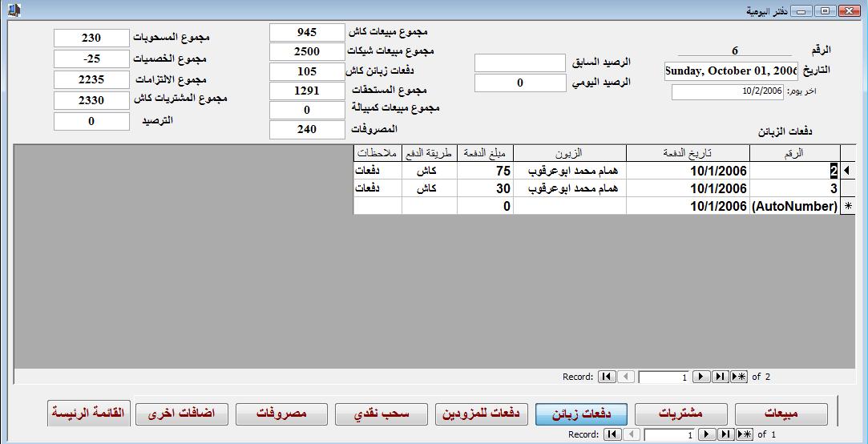Jump to last record in subform navigator

point(720,377)
